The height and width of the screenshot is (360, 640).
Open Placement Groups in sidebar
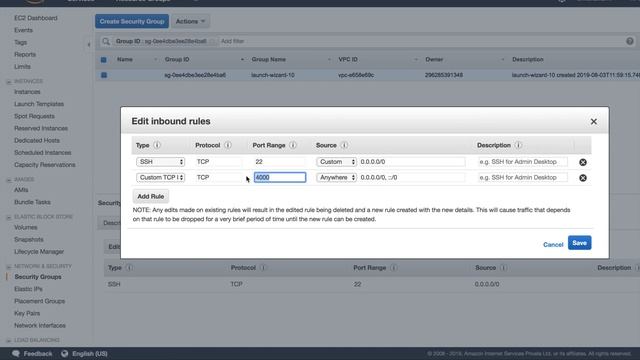[40, 301]
